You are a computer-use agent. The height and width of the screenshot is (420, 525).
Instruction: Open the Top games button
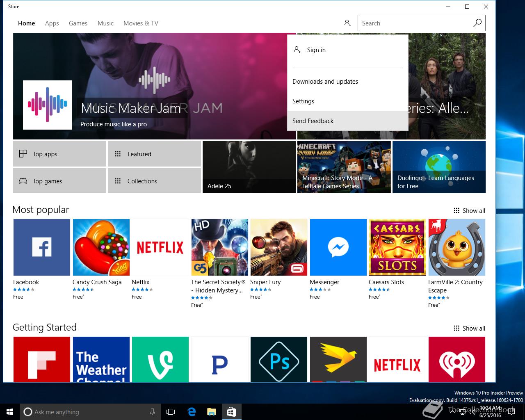59,181
